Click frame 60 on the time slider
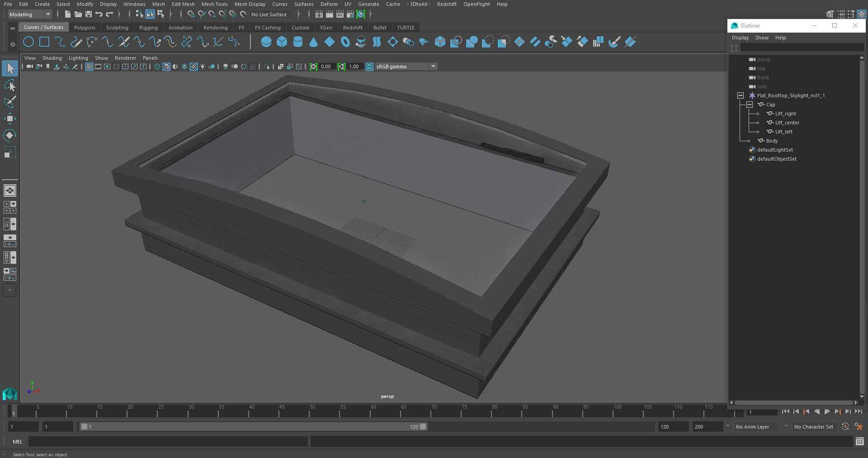Image resolution: width=868 pixels, height=458 pixels. pos(373,411)
